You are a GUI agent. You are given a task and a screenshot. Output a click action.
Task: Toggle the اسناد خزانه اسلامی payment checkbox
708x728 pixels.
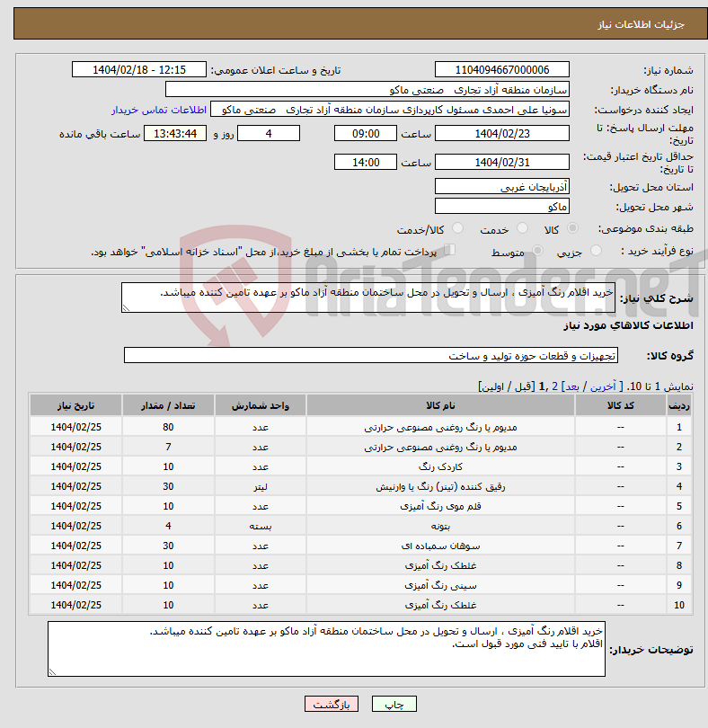(449, 250)
